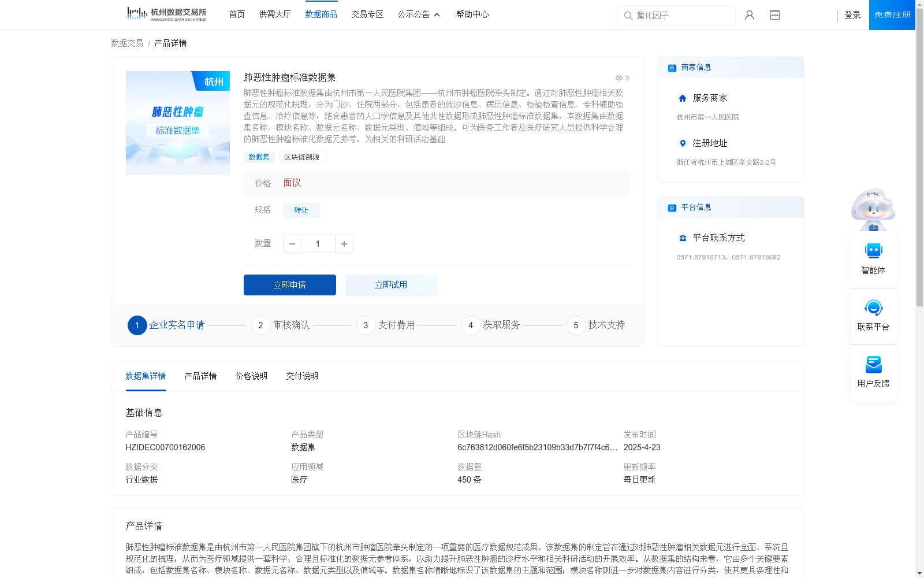Switch to the 价格说明 tab
Screen dimensions: 924x578
coord(251,376)
